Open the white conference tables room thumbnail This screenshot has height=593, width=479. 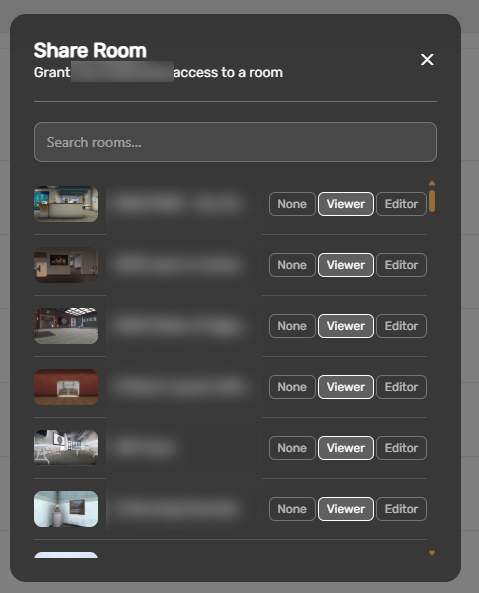point(66,448)
